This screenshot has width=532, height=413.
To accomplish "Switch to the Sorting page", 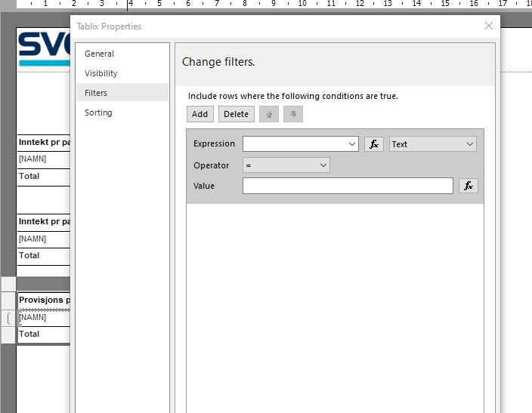I will pyautogui.click(x=122, y=112).
